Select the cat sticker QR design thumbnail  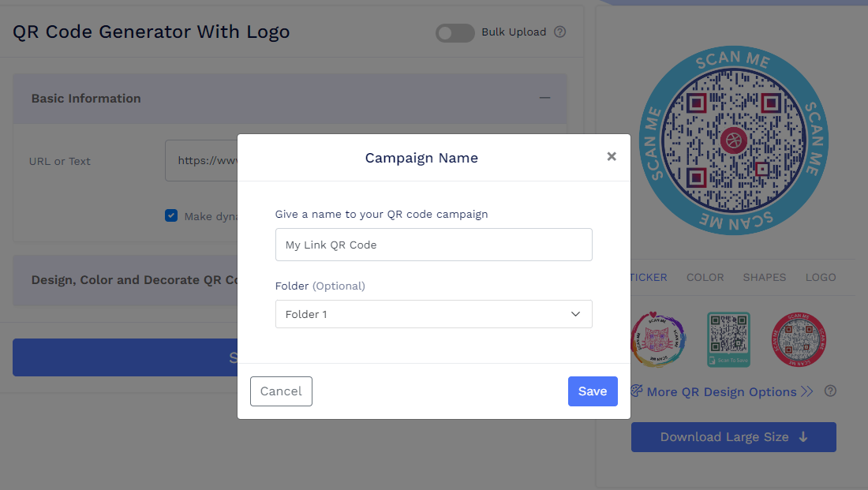658,339
